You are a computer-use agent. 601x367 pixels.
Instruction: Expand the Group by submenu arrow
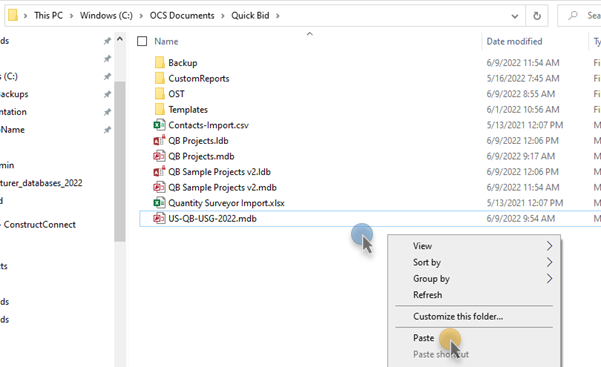tap(549, 278)
